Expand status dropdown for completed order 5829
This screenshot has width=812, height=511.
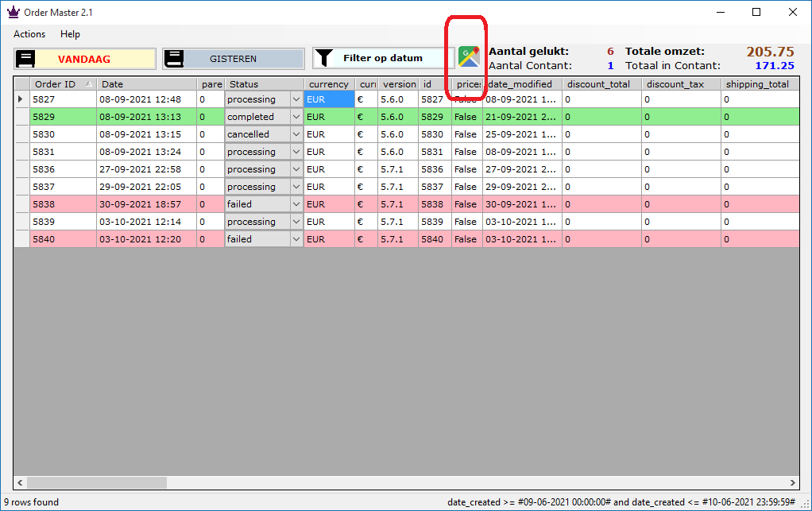pos(296,117)
